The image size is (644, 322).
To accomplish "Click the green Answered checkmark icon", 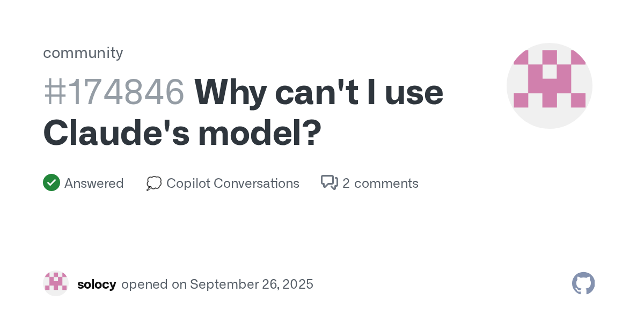I will click(52, 183).
